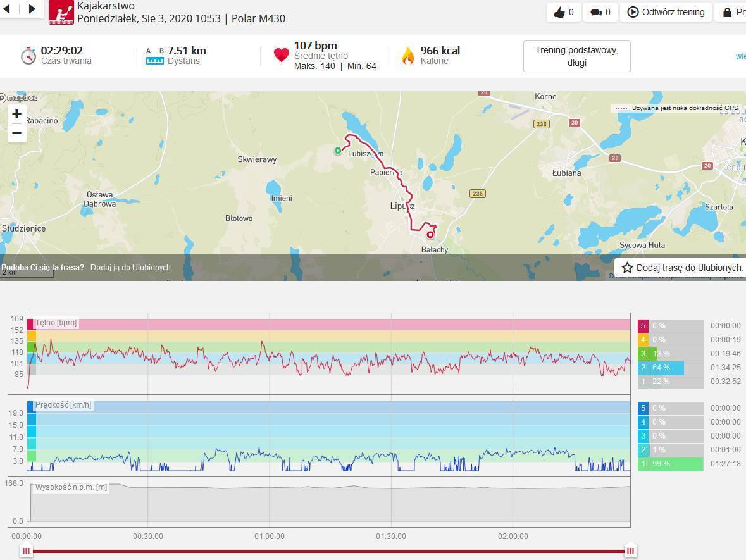Click the red kayaking sport icon

(61, 11)
